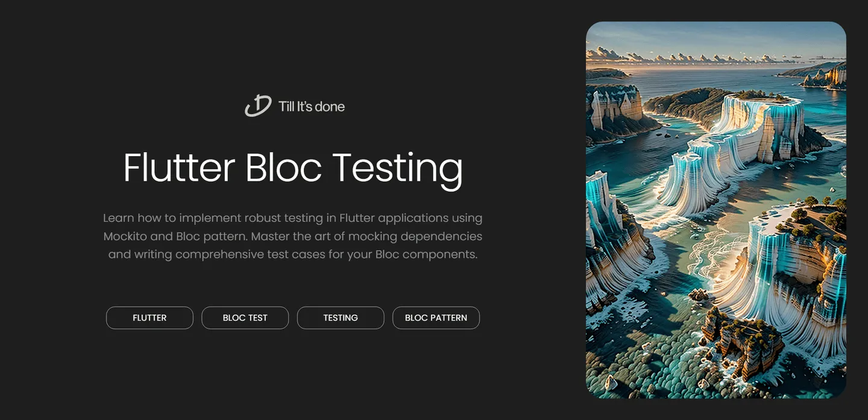Click the word "Flutter" in the main heading

(179, 168)
